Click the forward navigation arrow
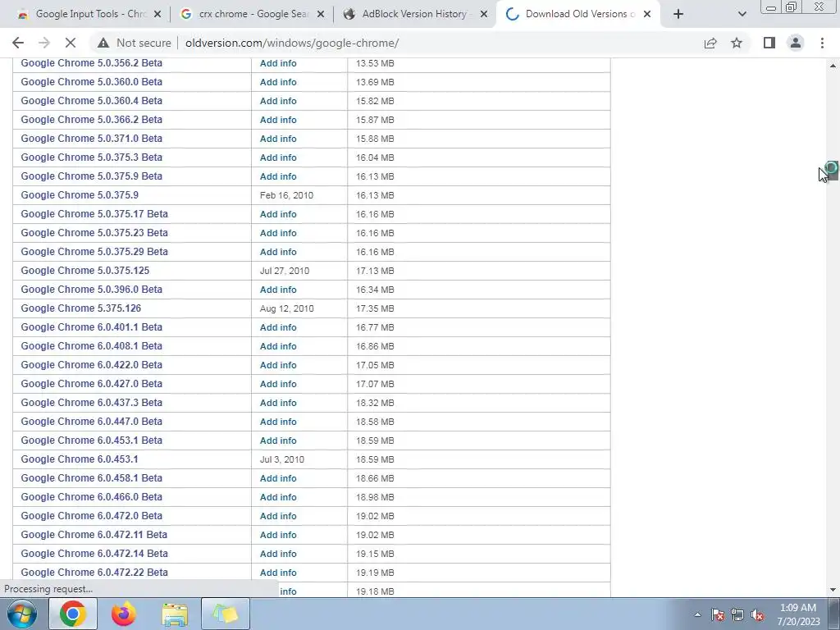Screen dimensions: 840x630 (44, 43)
